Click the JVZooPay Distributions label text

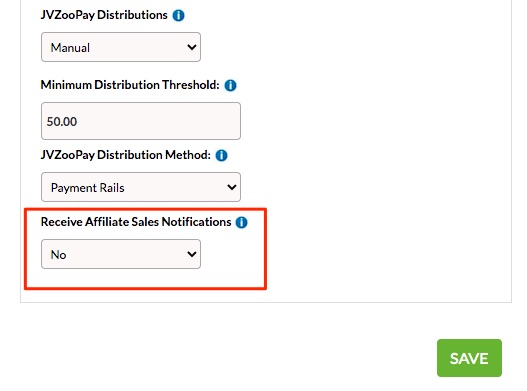click(x=104, y=15)
